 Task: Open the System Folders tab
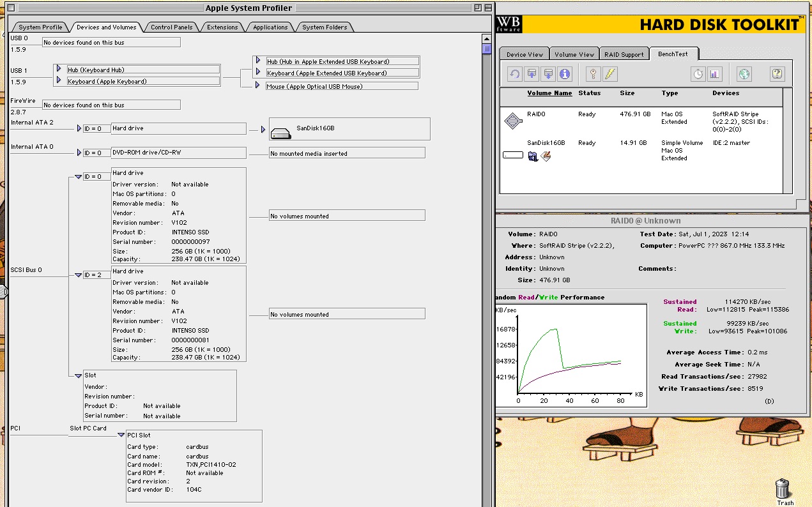325,27
